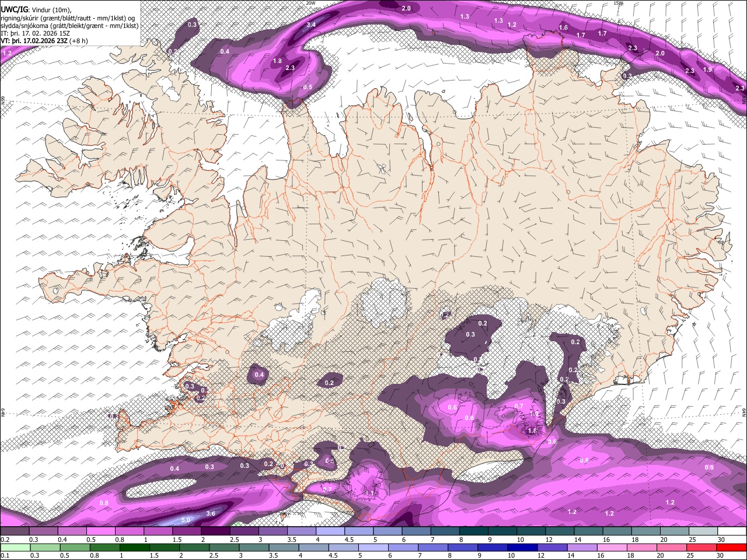
Task: Click the '12' label in the upper legend row
Action: click(x=549, y=540)
